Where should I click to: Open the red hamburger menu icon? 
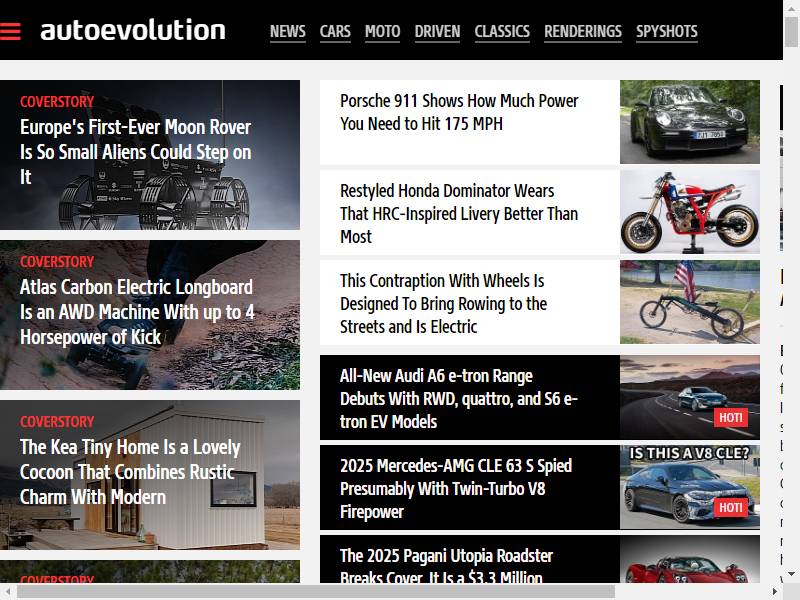coord(10,31)
